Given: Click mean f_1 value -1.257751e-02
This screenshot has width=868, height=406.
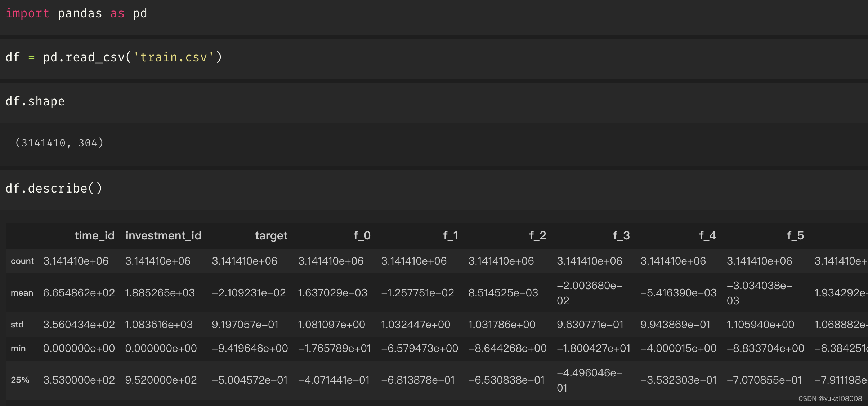Looking at the screenshot, I should [x=418, y=293].
